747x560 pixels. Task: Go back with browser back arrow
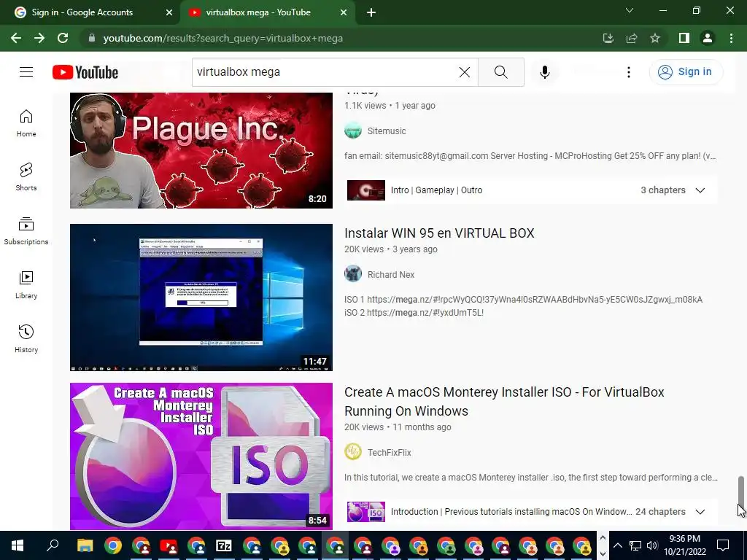click(x=16, y=38)
